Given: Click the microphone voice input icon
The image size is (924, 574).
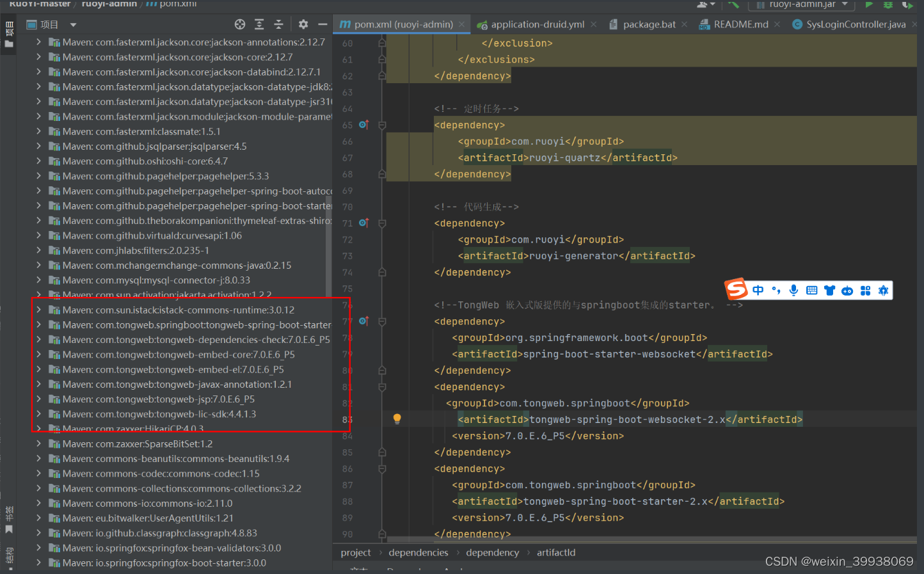Looking at the screenshot, I should tap(793, 291).
